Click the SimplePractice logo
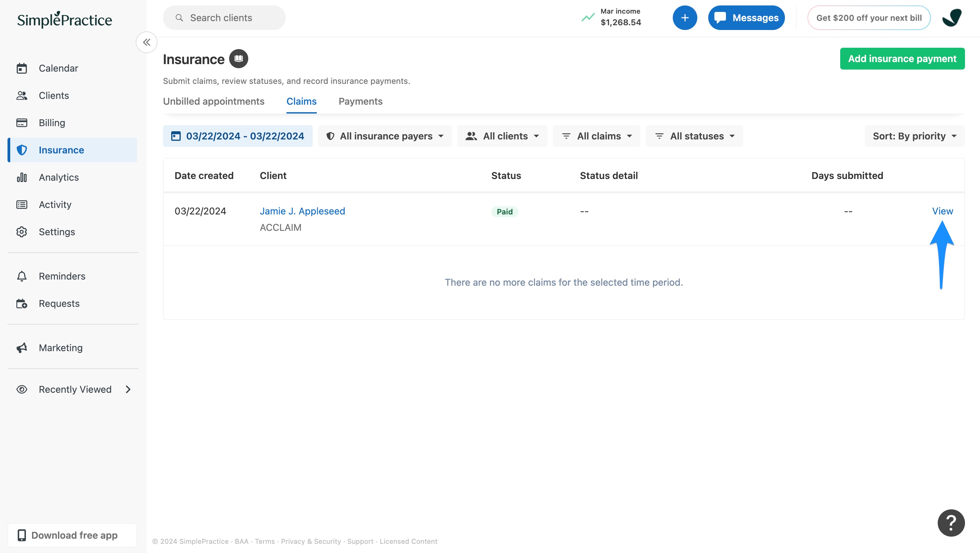 point(65,19)
